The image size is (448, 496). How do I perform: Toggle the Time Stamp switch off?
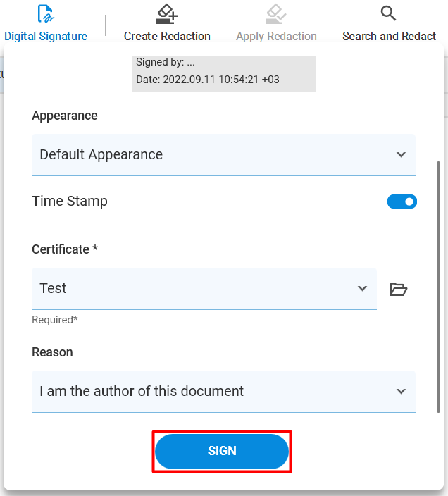point(402,201)
